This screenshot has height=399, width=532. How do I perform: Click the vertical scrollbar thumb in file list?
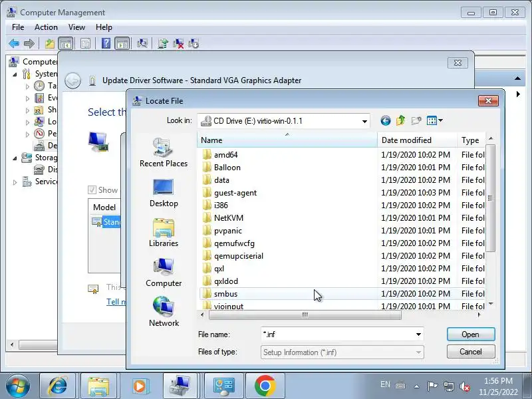point(490,198)
